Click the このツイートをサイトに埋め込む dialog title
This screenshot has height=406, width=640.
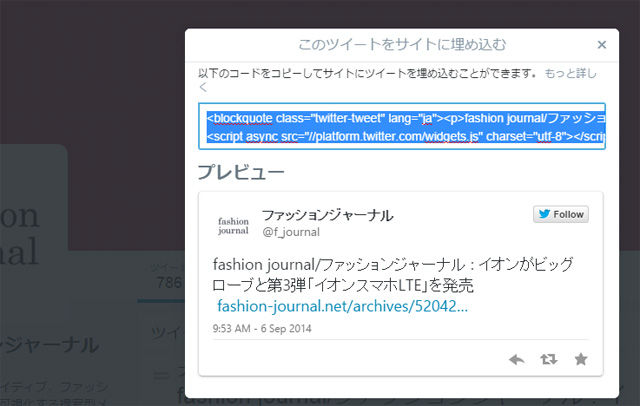402,44
